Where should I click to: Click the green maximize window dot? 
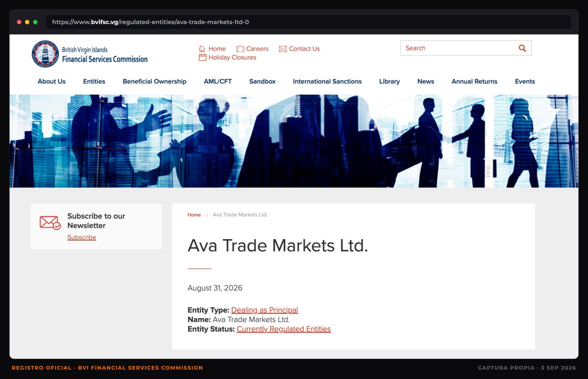[35, 22]
